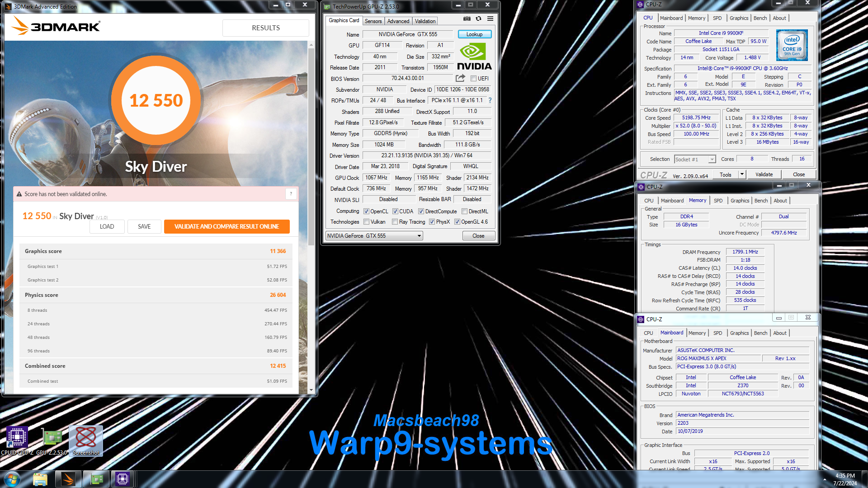
Task: Click Combined score value 12 415
Action: (x=278, y=366)
